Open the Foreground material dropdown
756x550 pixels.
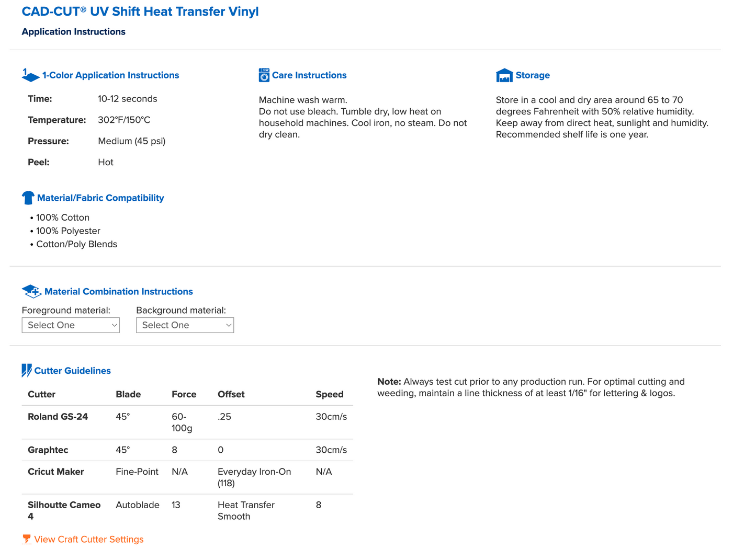click(x=71, y=325)
